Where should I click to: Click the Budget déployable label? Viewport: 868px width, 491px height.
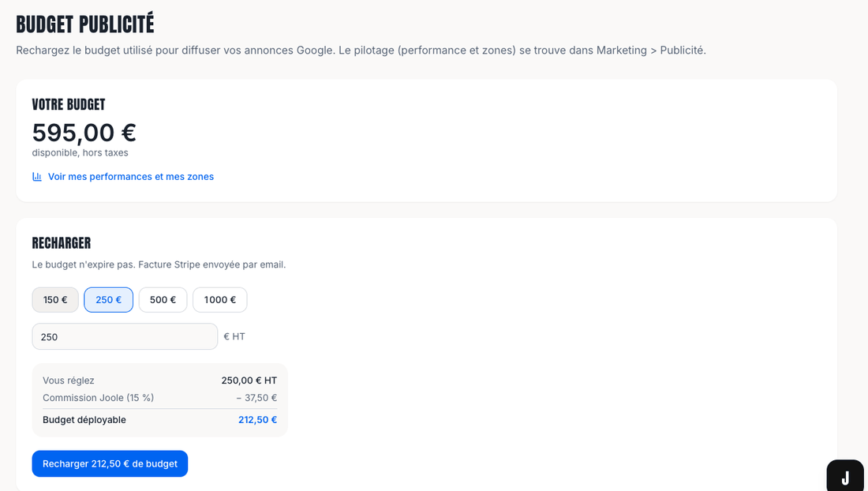point(84,420)
